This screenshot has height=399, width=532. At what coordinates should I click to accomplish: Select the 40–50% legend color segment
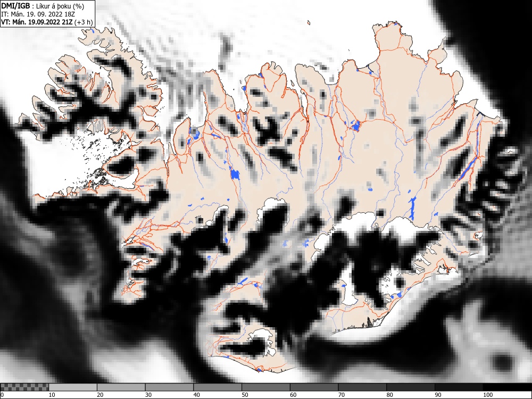pos(218,387)
